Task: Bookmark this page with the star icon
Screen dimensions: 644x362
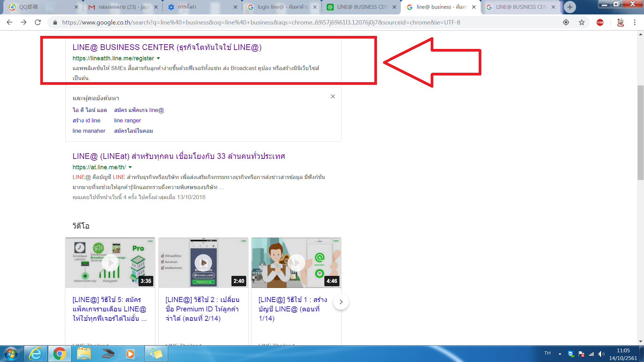Action: (x=582, y=22)
